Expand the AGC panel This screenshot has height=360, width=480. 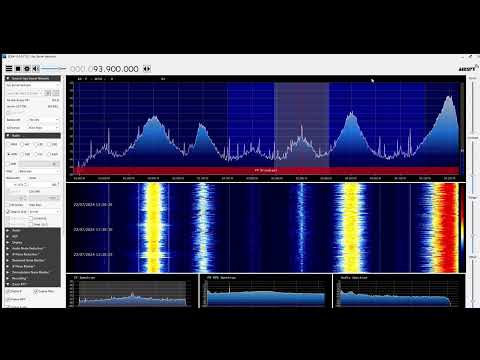[33, 236]
